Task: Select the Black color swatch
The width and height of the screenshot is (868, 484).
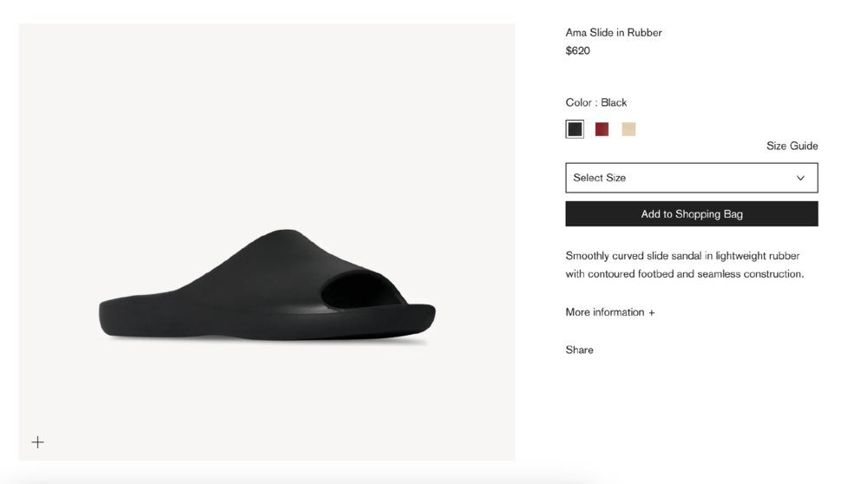Action: tap(575, 129)
